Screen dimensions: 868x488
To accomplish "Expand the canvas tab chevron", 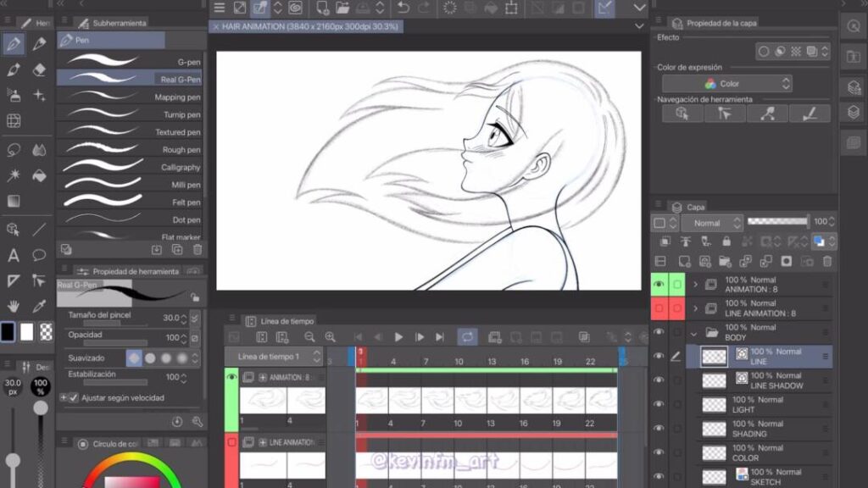I will click(639, 26).
